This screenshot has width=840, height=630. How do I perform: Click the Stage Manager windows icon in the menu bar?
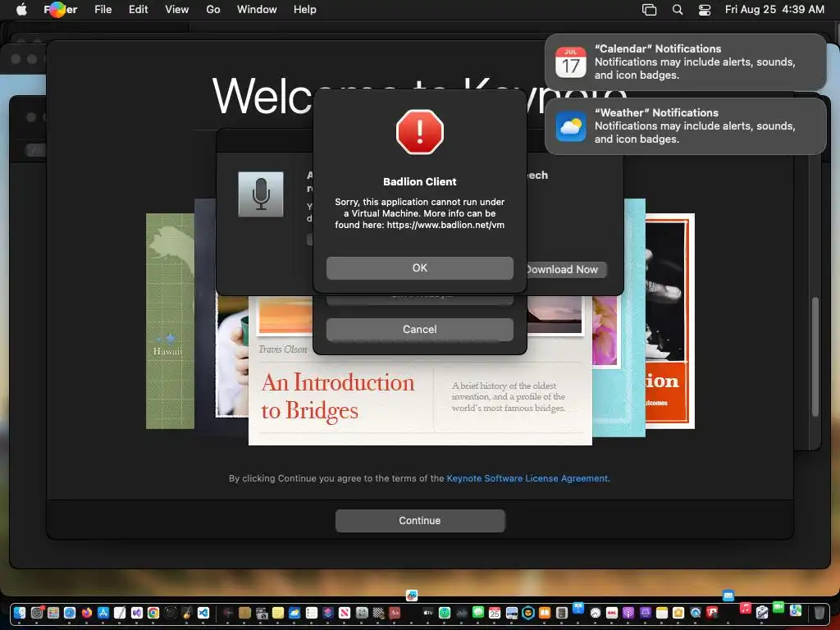(x=650, y=10)
